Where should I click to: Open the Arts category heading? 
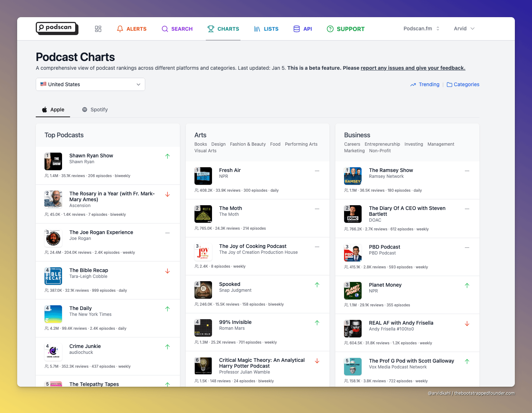200,135
